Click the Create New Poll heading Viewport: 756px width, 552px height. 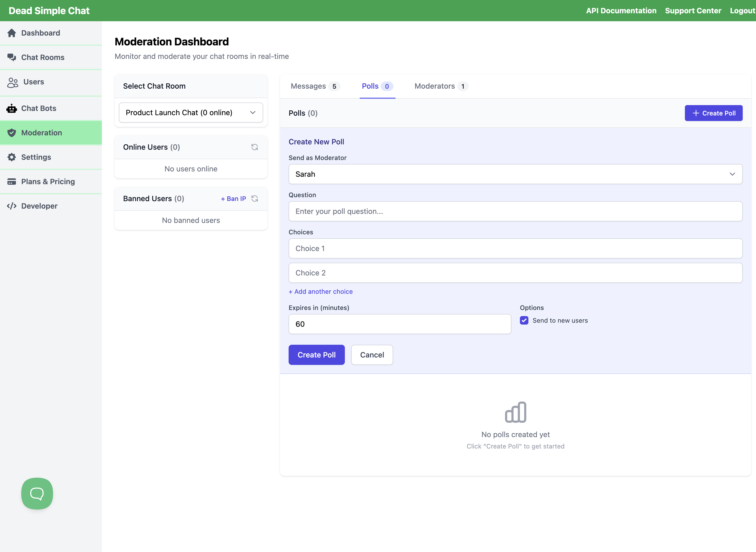(316, 142)
